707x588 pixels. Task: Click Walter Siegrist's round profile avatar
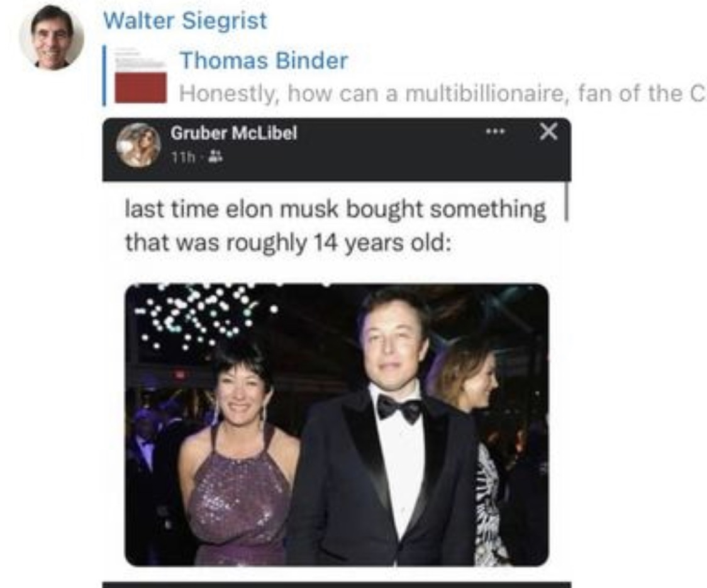(x=52, y=38)
